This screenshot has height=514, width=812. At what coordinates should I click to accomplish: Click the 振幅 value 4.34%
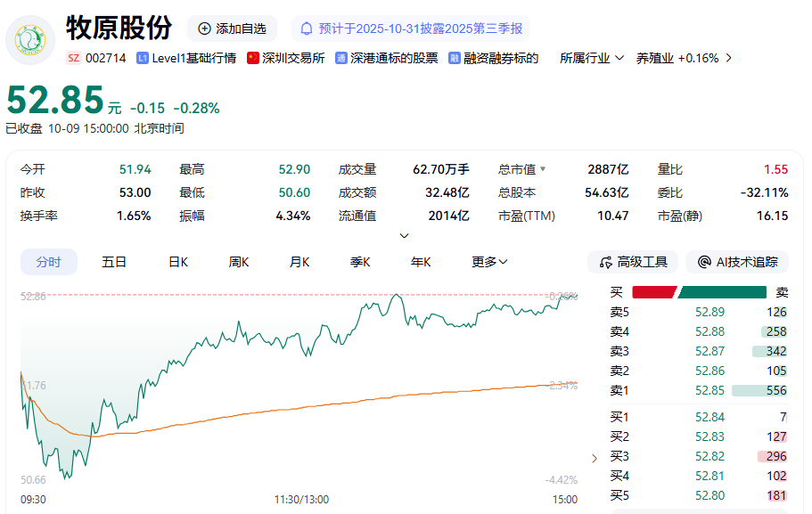(x=293, y=216)
